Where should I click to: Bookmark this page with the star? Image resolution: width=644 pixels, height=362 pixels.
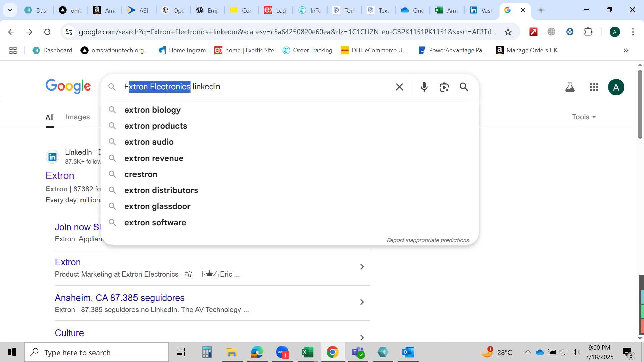pyautogui.click(x=508, y=32)
